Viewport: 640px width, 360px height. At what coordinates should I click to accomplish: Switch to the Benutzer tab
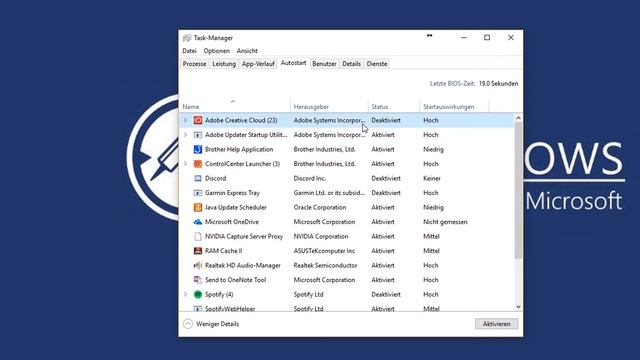pyautogui.click(x=324, y=64)
